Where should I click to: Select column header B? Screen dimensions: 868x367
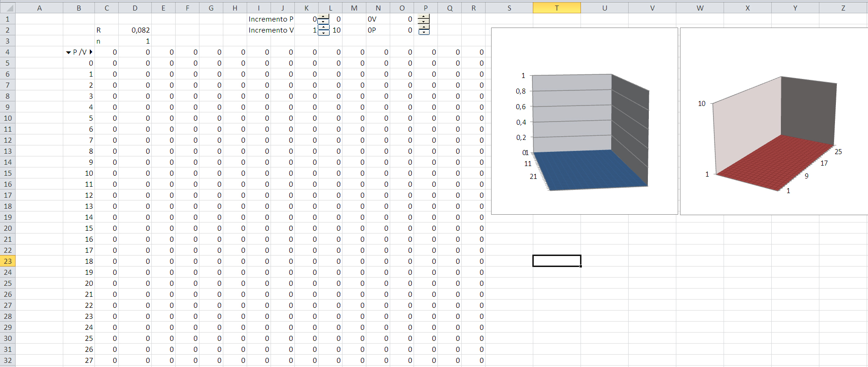click(x=79, y=8)
